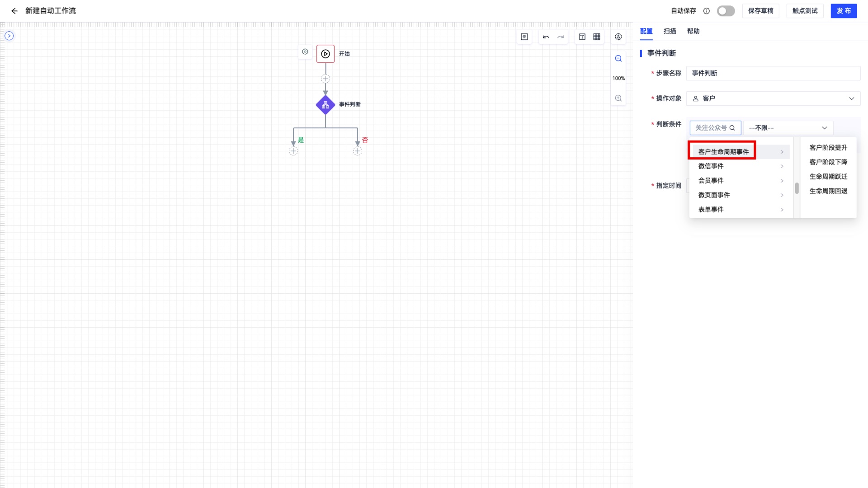The width and height of the screenshot is (868, 488).
Task: Click the red 否 branch label
Action: (365, 140)
